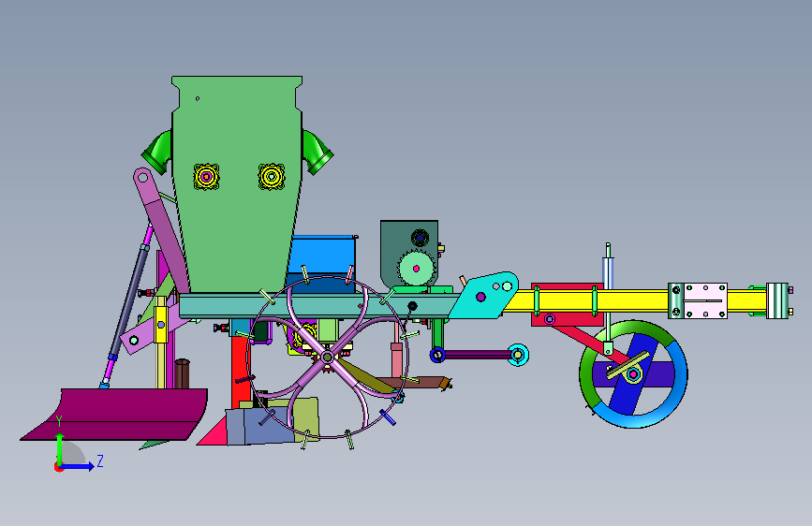Pick the pink spoked wheel center hub
This screenshot has width=812, height=526.
[327, 358]
